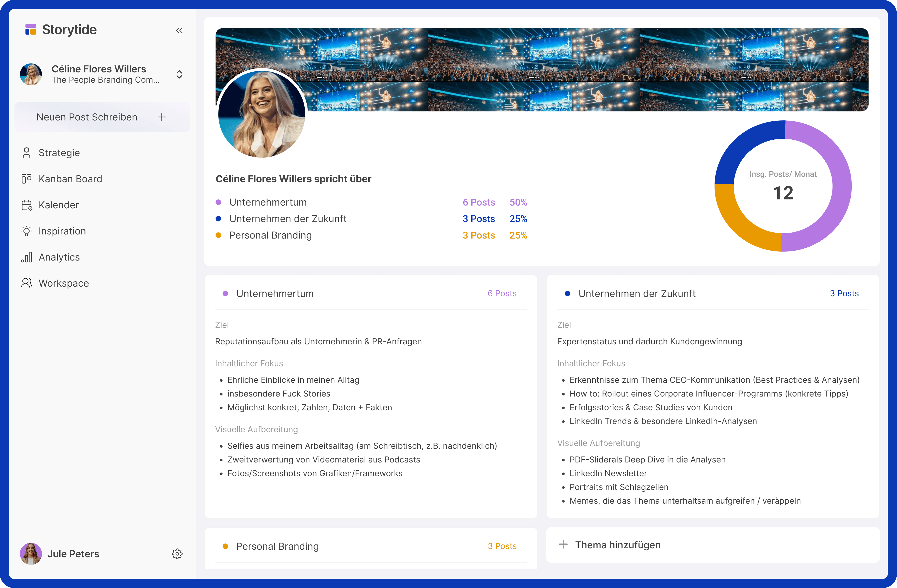
Task: Expand the Personal Branding card header
Action: (277, 546)
